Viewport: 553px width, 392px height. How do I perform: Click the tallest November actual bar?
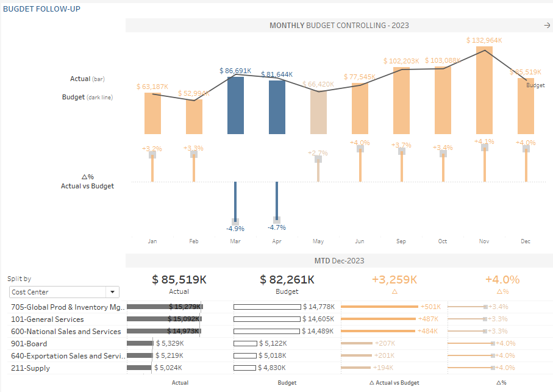click(484, 90)
